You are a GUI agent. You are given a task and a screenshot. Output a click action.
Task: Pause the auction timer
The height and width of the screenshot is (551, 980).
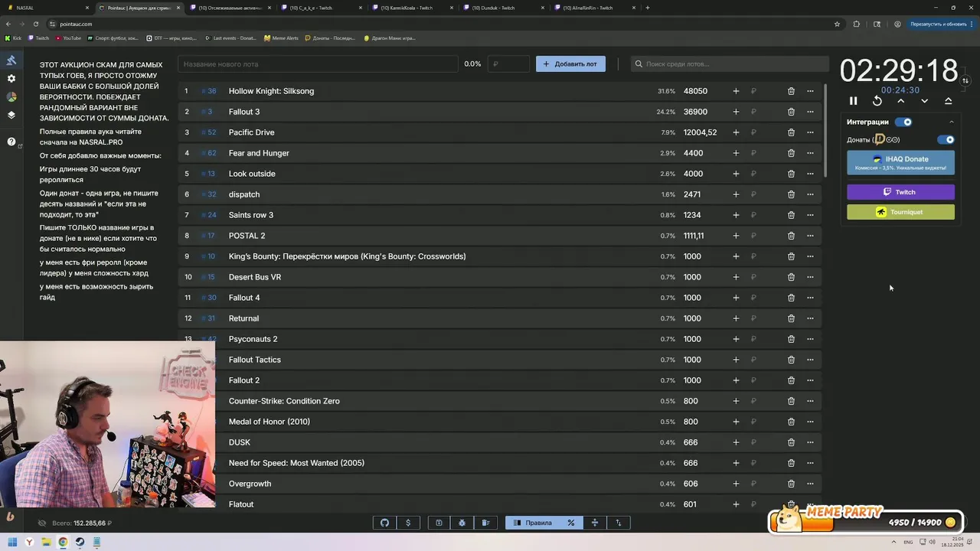854,101
